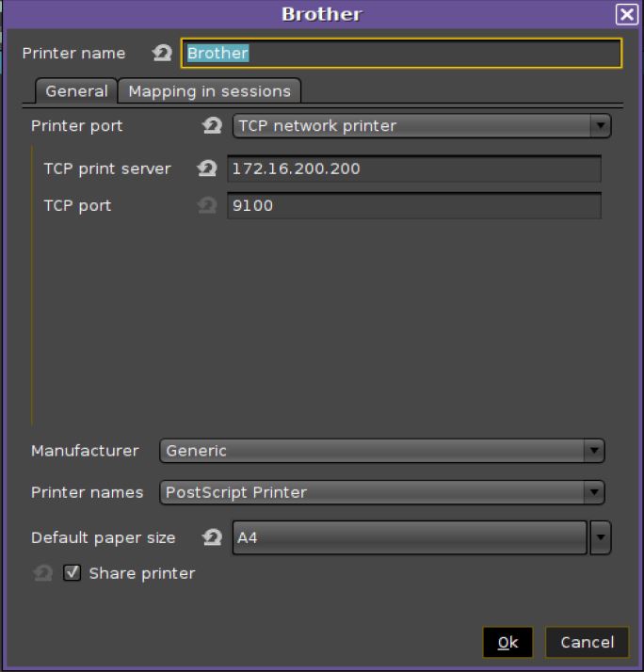This screenshot has width=644, height=672.
Task: Switch to the Mapping in sessions tab
Action: [209, 91]
